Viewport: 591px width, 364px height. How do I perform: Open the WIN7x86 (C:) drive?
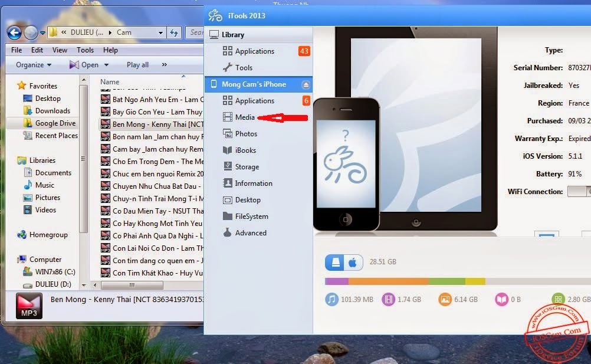pos(55,272)
